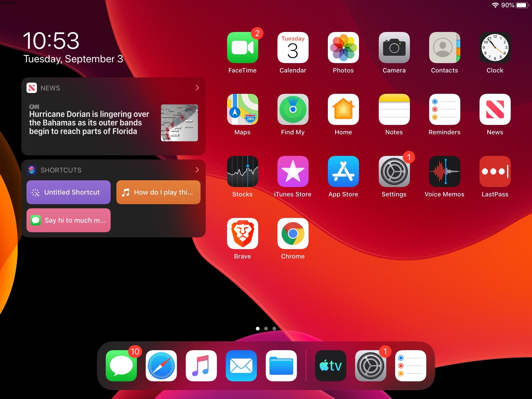Open the Contacts app
The height and width of the screenshot is (399, 532).
[444, 48]
